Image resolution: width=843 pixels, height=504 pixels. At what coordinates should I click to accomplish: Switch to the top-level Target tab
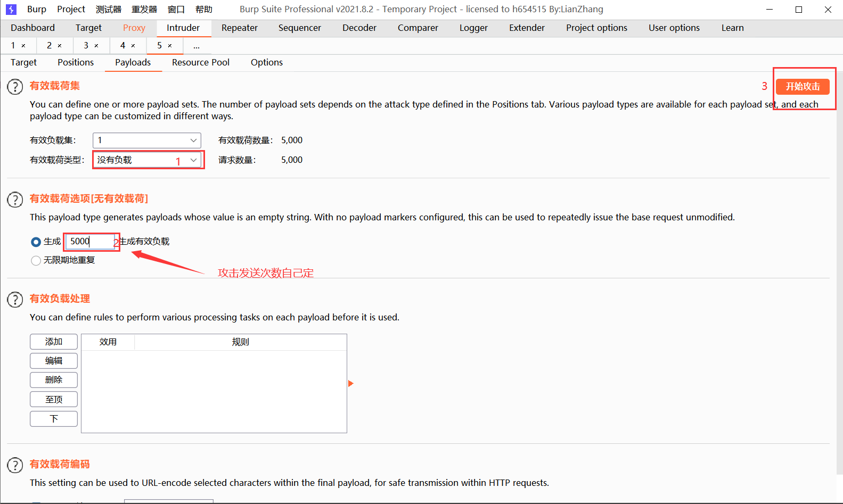(x=88, y=28)
